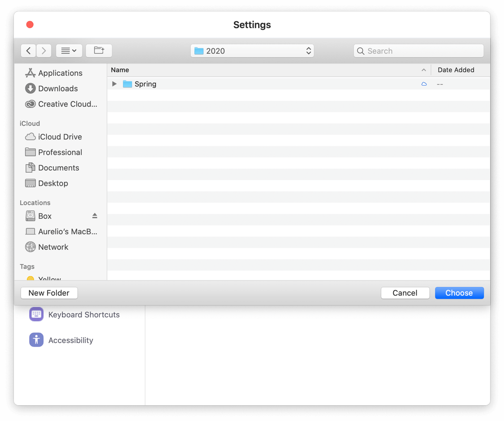504x421 pixels.
Task: Click the Professional folder icon
Action: point(30,152)
